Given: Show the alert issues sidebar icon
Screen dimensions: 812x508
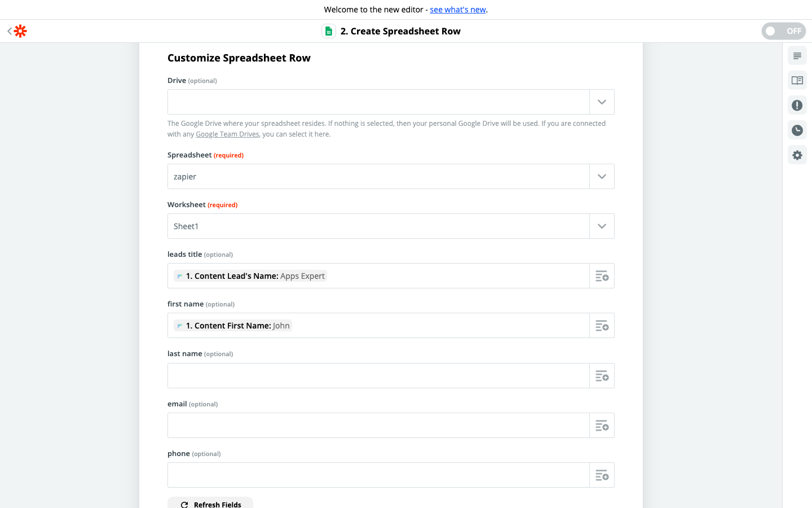Looking at the screenshot, I should (x=797, y=106).
